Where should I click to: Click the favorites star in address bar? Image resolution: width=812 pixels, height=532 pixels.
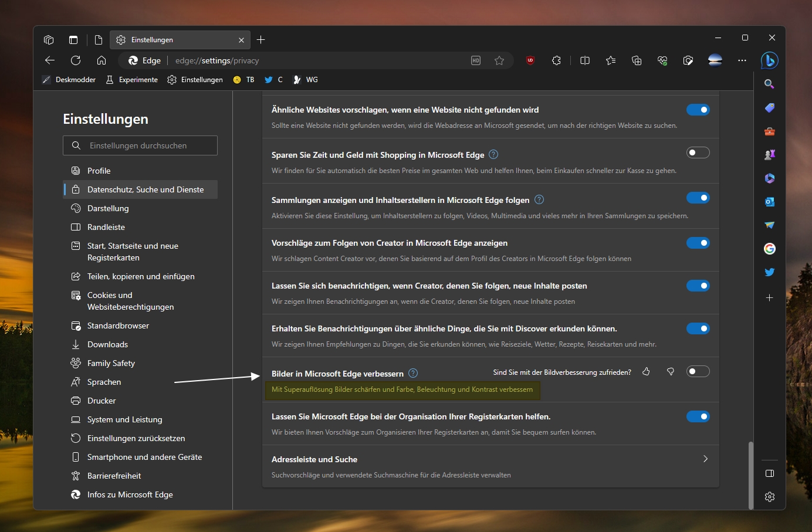499,60
